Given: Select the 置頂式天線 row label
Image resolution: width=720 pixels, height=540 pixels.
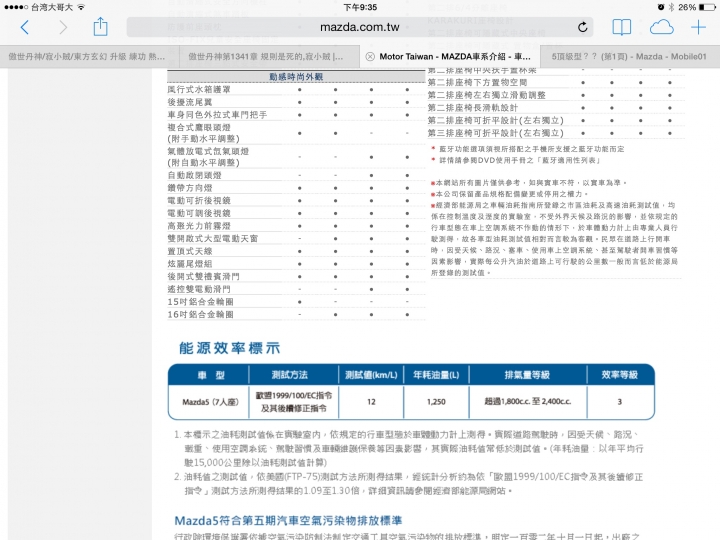Looking at the screenshot, I should (190, 251).
